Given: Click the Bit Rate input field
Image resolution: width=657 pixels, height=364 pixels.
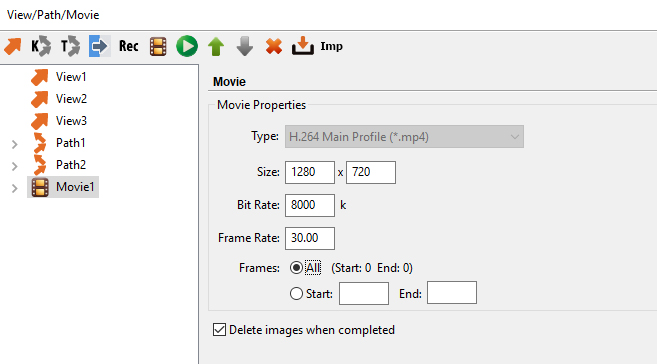Looking at the screenshot, I should coord(310,205).
